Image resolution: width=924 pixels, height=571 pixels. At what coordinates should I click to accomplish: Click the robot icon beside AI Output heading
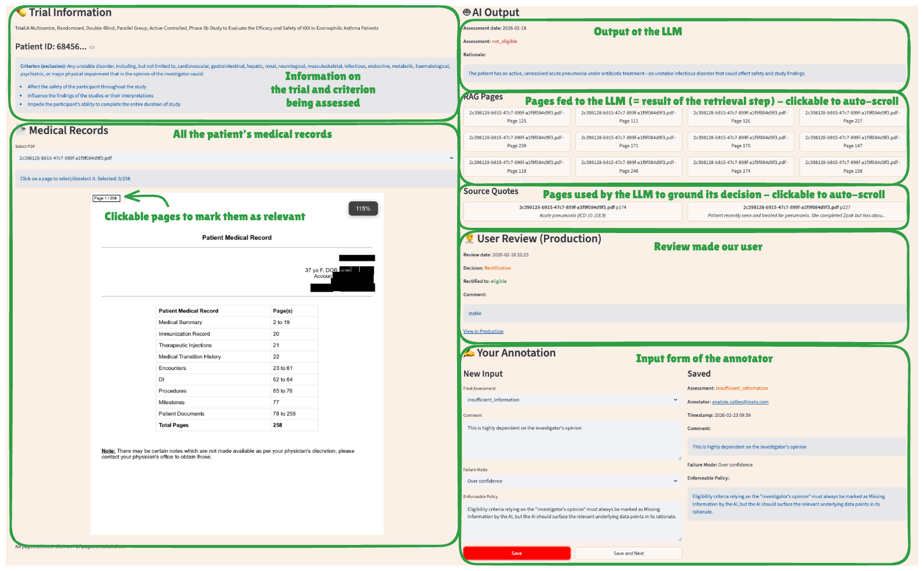tap(467, 12)
